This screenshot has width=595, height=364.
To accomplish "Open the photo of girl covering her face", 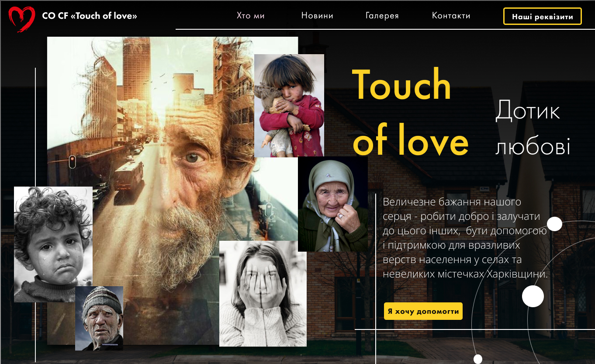I will point(263,294).
